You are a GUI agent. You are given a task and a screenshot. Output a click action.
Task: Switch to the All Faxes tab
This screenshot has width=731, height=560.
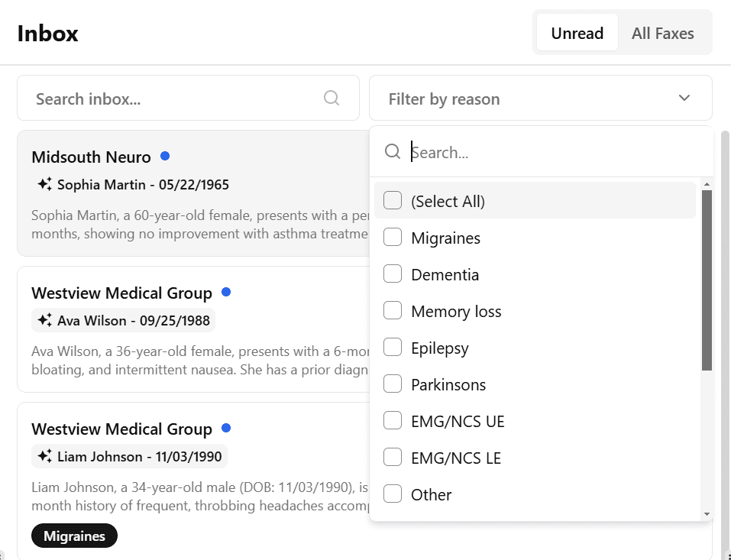(662, 33)
